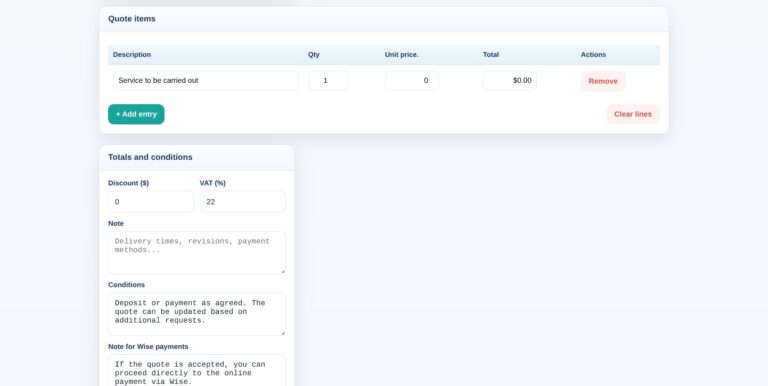This screenshot has width=768, height=386.
Task: Click the line Total field showing $0.00
Action: pyautogui.click(x=510, y=80)
